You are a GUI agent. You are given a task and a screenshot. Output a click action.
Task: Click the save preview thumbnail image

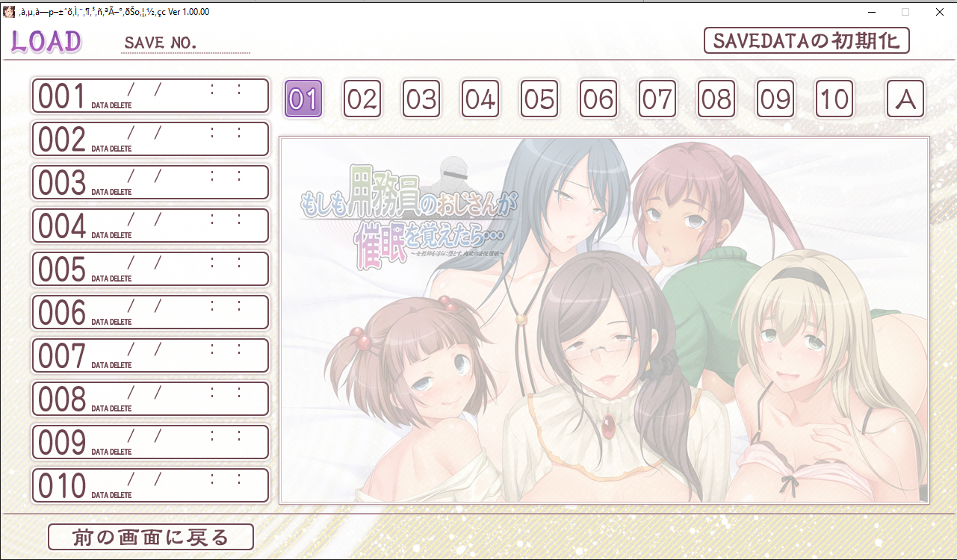(604, 320)
